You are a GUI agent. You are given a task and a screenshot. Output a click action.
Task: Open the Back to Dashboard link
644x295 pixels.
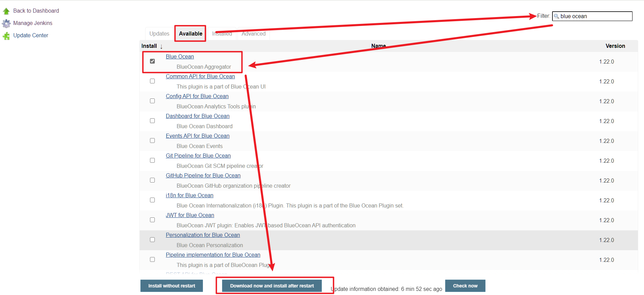pos(36,11)
